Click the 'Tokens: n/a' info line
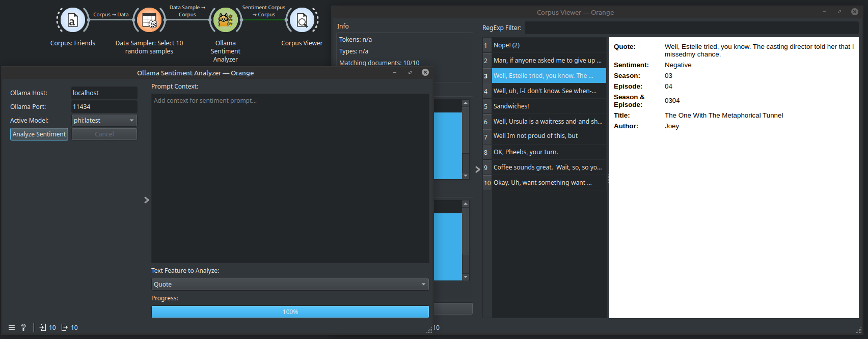Screen dimensions: 868x339 [356, 40]
